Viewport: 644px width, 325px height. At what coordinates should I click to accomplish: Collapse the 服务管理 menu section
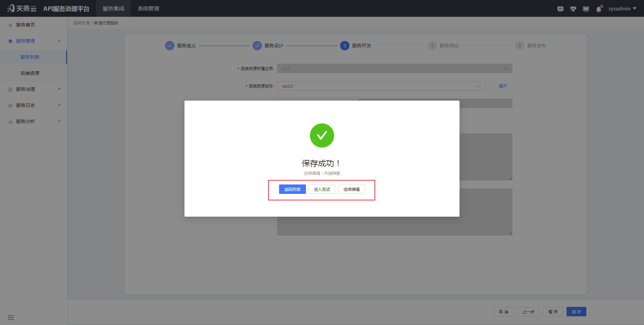[59, 41]
